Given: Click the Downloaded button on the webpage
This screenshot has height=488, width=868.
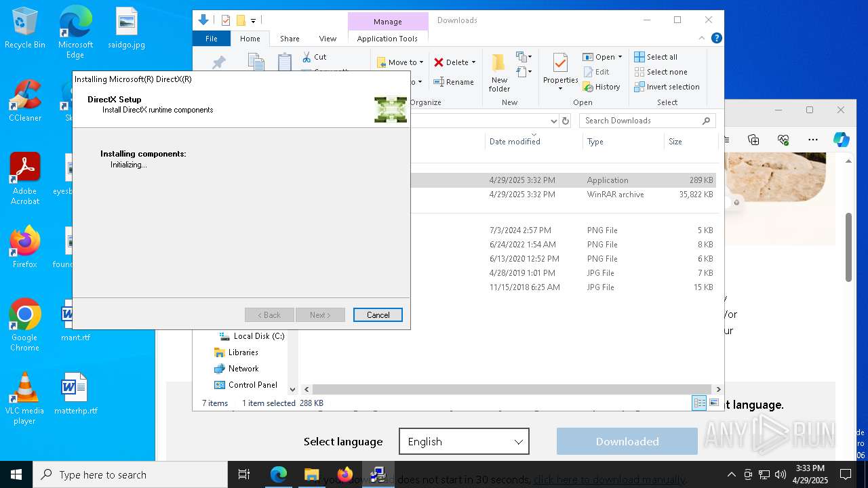Looking at the screenshot, I should (627, 441).
